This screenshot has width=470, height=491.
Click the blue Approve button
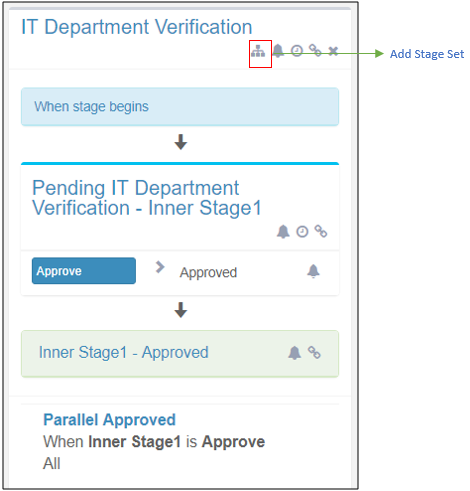point(84,271)
